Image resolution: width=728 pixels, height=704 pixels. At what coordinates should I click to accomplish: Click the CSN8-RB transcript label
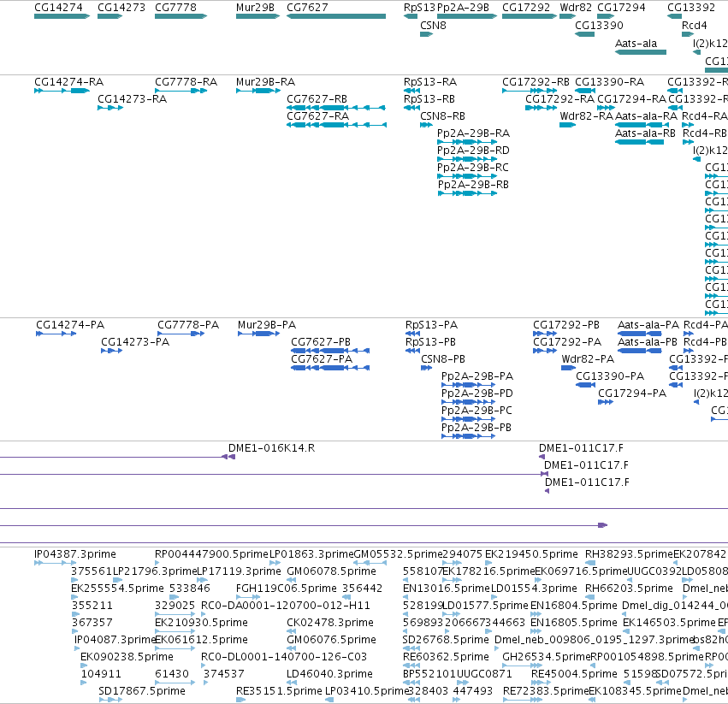(442, 116)
